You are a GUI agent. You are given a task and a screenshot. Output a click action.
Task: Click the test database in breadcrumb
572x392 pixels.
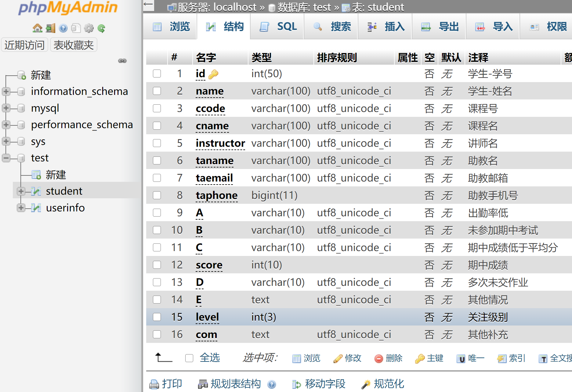click(322, 7)
